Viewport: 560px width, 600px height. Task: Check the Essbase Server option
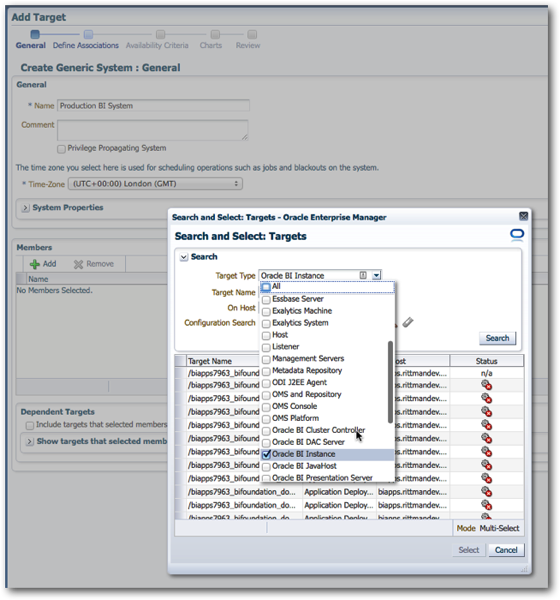point(266,300)
